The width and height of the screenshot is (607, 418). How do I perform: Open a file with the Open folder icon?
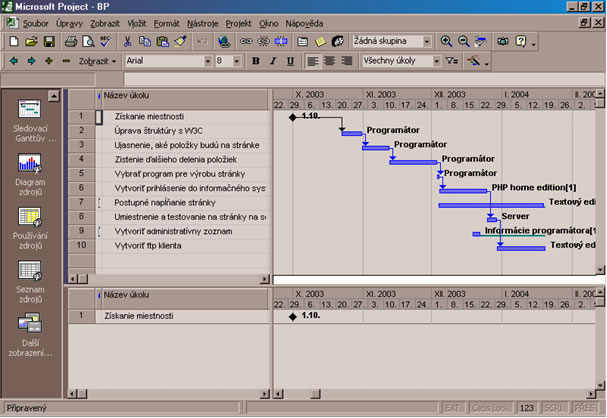(x=31, y=41)
